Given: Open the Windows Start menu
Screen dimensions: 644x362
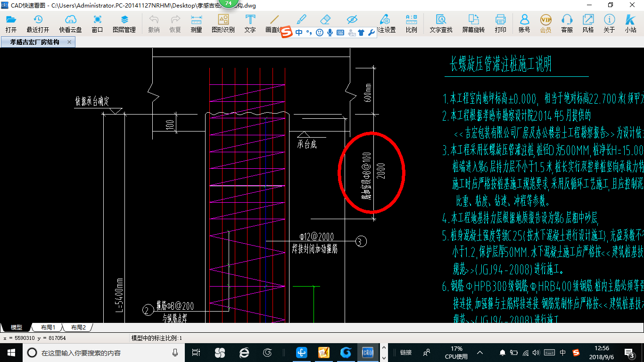Looking at the screenshot, I should [11, 353].
